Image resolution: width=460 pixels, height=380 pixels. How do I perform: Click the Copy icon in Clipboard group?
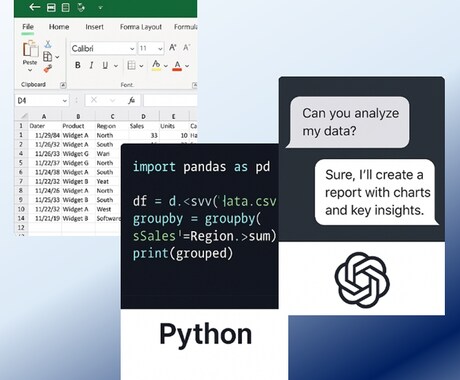[48, 57]
